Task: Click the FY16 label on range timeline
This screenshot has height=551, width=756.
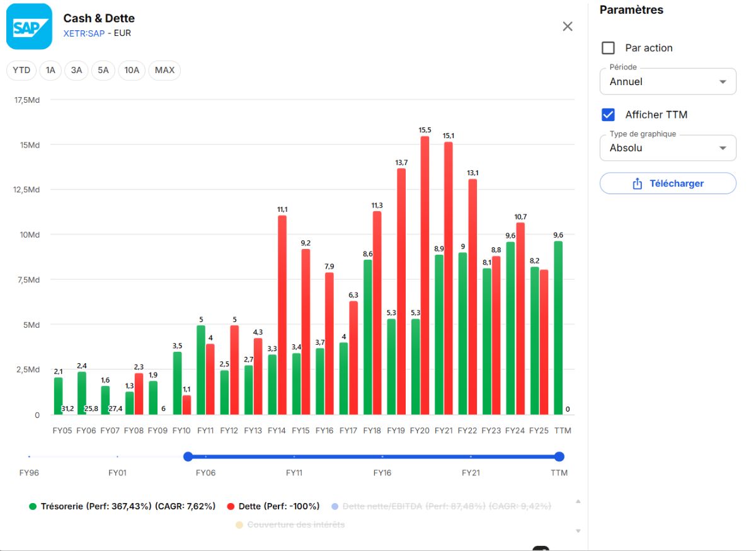Action: point(382,473)
